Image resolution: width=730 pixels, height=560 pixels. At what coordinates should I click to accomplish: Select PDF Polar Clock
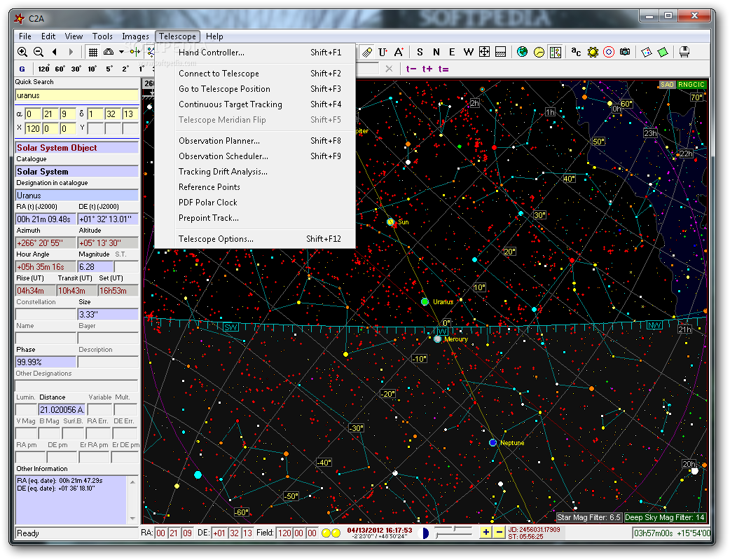(255, 202)
